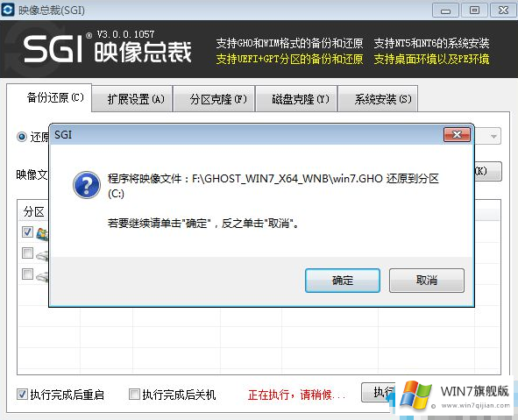This screenshot has width=518, height=420.
Task: Click the 分区 column header
Action: pyautogui.click(x=34, y=212)
